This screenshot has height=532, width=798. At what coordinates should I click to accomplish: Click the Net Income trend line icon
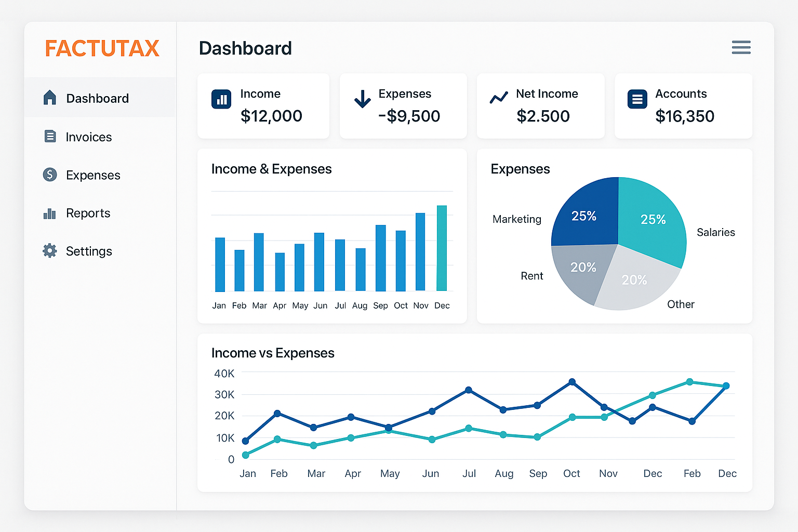tap(499, 98)
